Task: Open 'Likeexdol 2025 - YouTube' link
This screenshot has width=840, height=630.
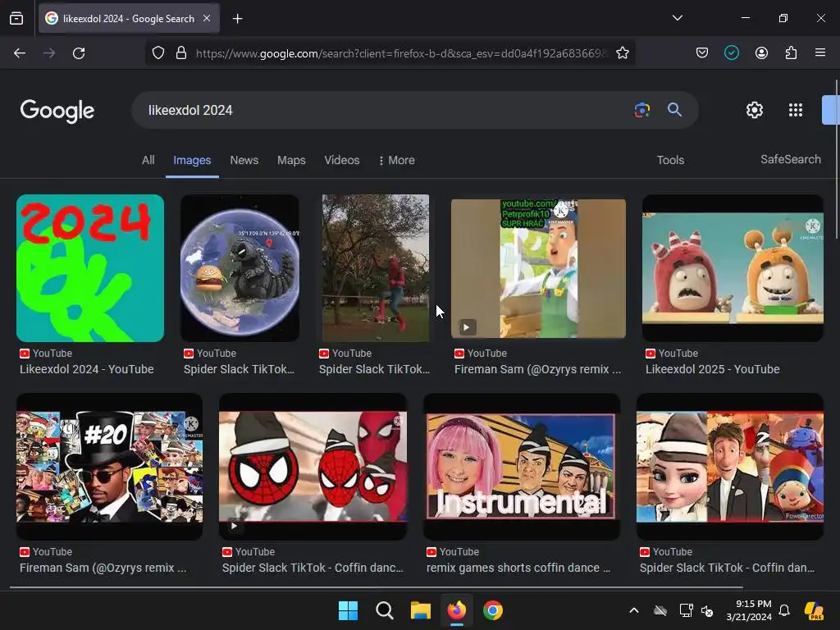Action: coord(713,369)
